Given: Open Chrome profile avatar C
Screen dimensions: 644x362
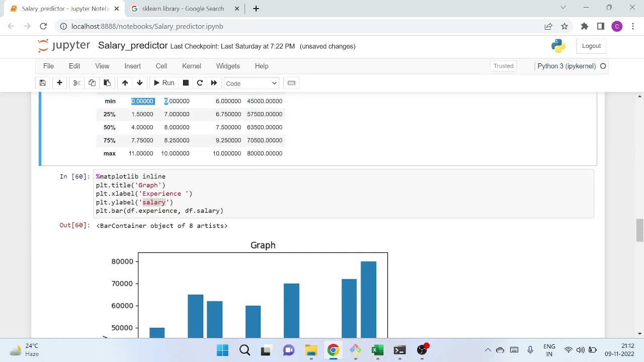Looking at the screenshot, I should [x=617, y=26].
